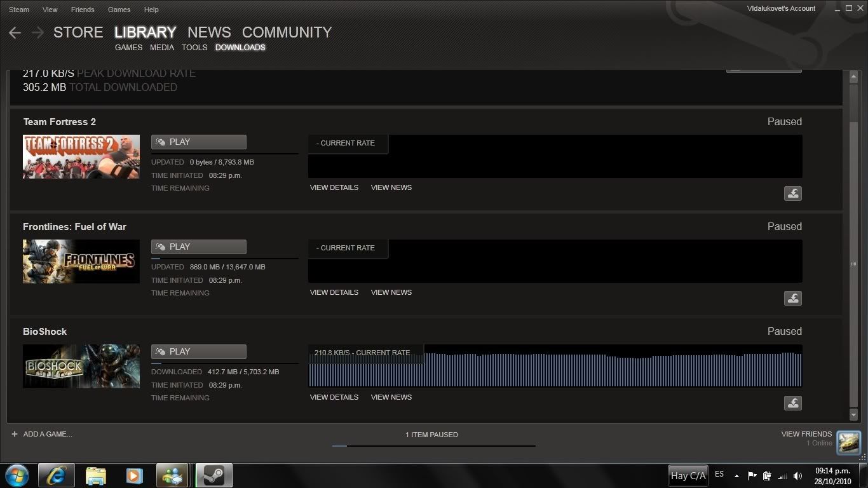Open the Friends menu
868x488 pixels.
(83, 10)
